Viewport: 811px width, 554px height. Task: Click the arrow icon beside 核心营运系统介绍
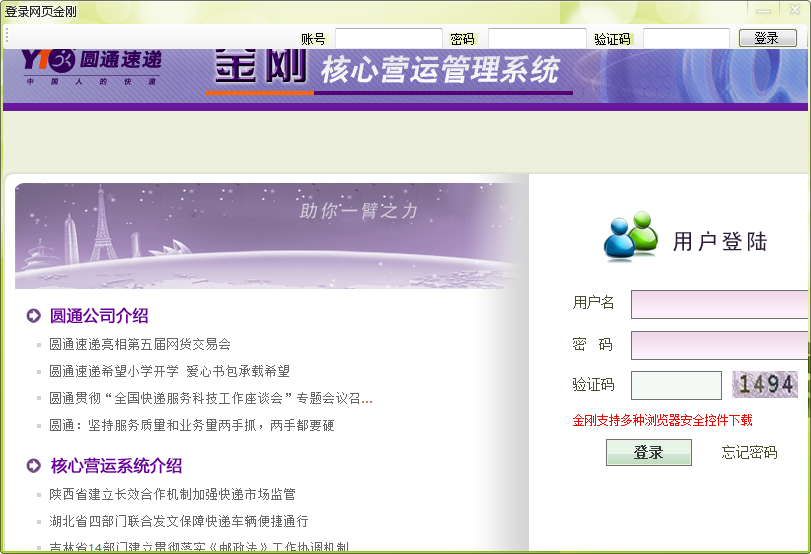click(x=34, y=466)
